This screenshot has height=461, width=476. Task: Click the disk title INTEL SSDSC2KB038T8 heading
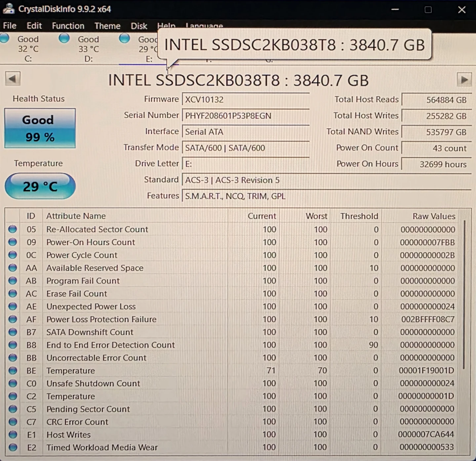click(238, 80)
